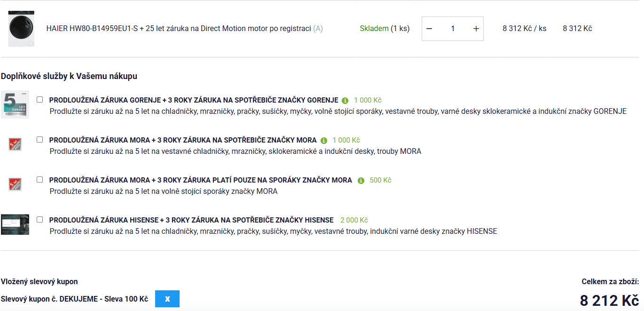This screenshot has width=644, height=311.
Task: Click the Prodloužená záruka Gorenje title
Action: pos(193,100)
